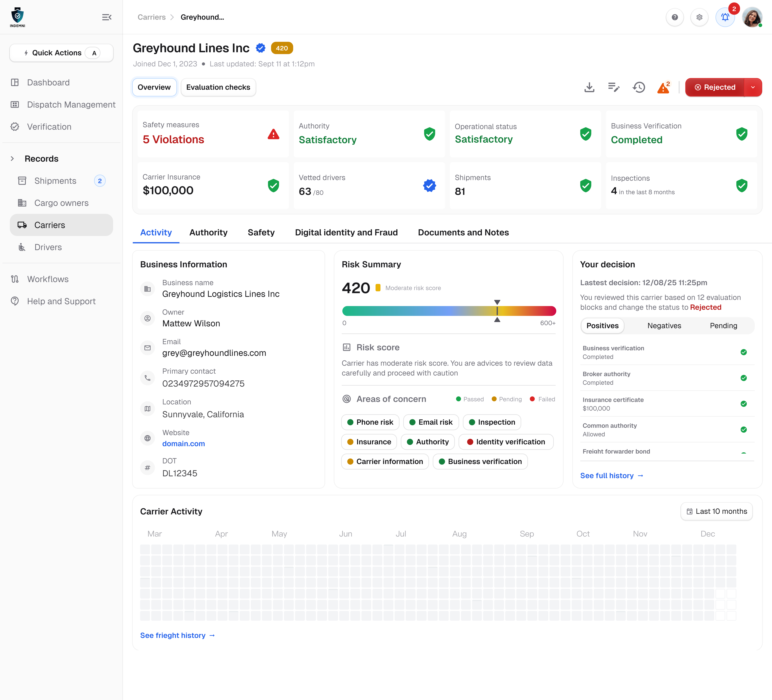The image size is (772, 700).
Task: Open the edit notes icon
Action: tap(614, 87)
